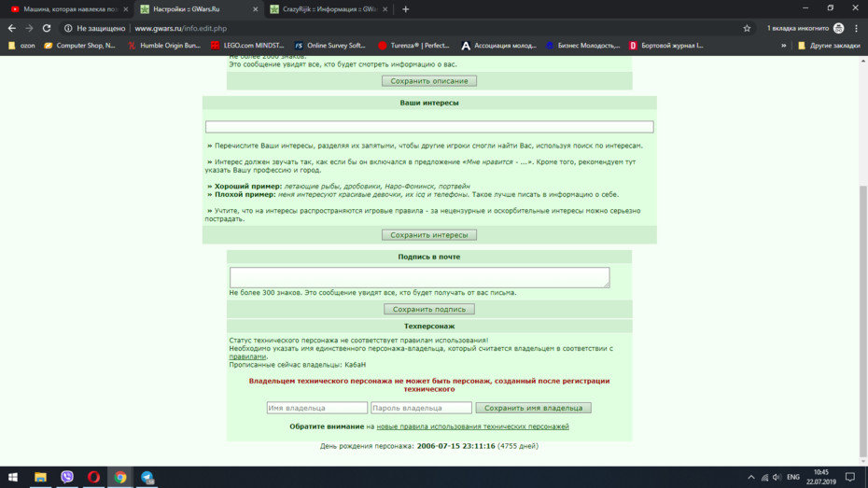868x488 pixels.
Task: Open the incognito profile indicator
Action: point(805,28)
